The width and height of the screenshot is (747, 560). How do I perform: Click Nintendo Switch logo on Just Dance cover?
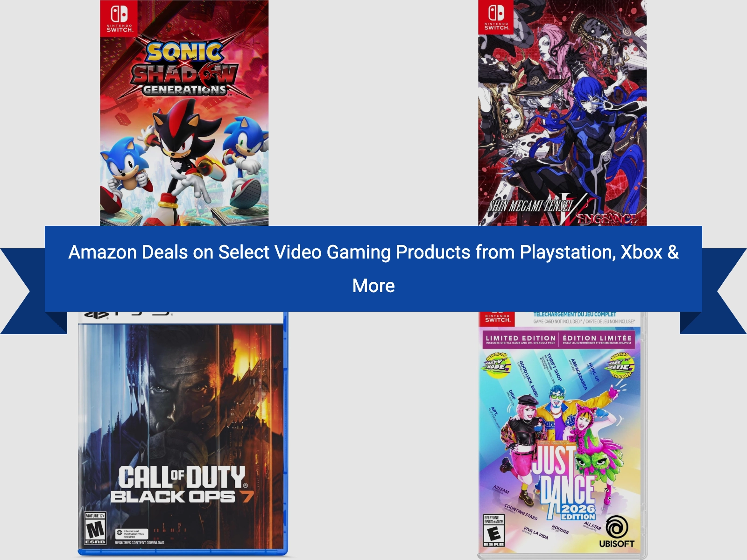[497, 318]
